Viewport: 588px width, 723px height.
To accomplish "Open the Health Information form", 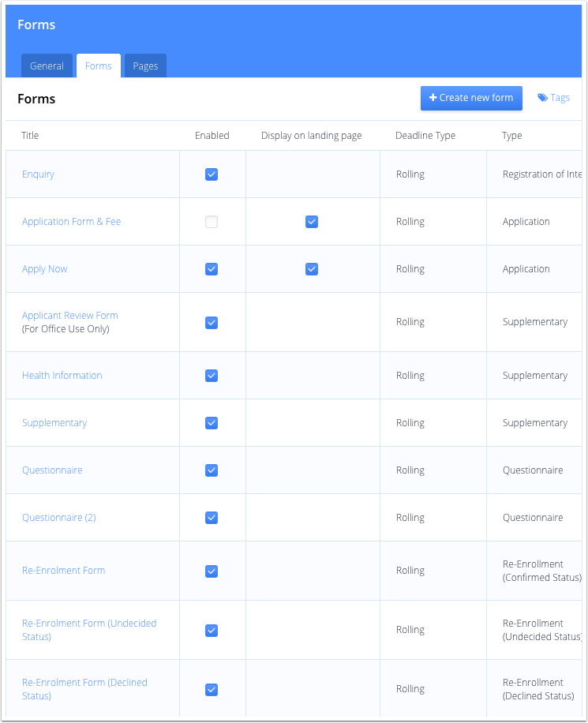I will tap(62, 376).
